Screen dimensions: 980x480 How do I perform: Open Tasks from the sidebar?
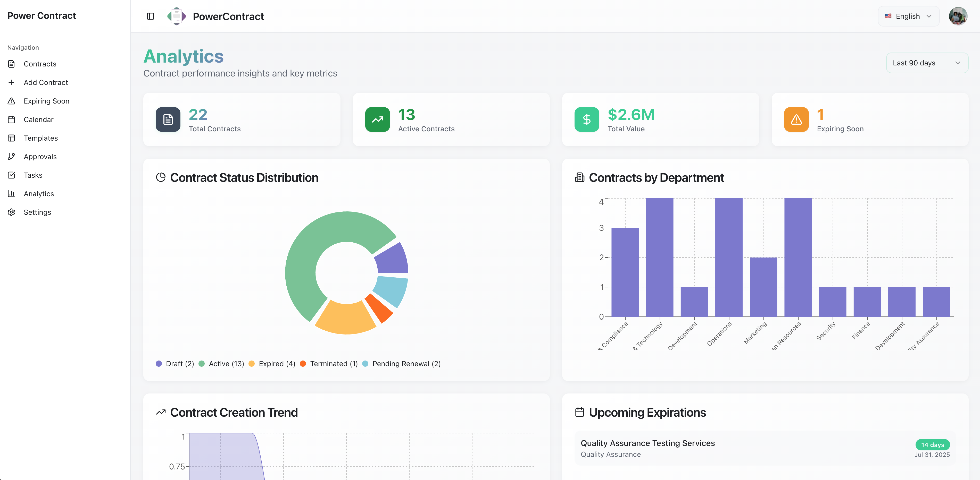pos(33,175)
